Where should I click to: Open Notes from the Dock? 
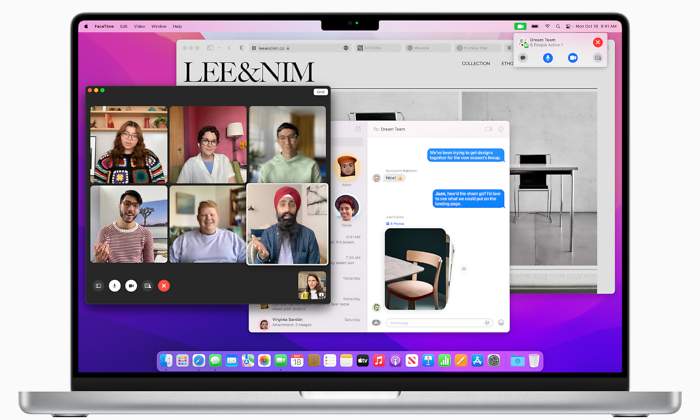(x=346, y=361)
